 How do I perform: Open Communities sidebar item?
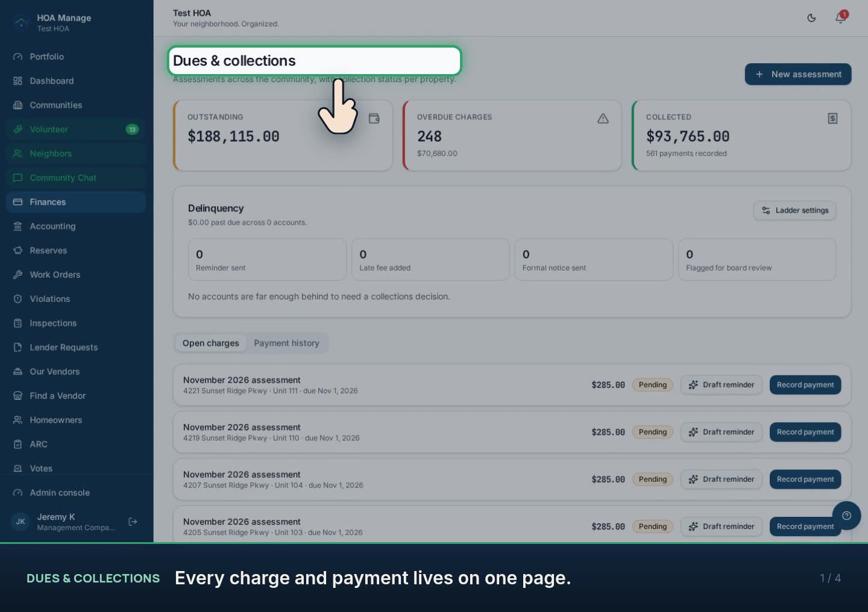pos(76,105)
